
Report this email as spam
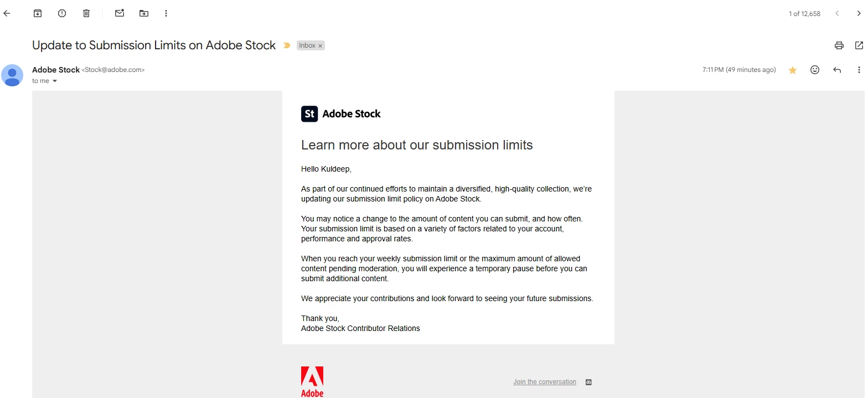62,13
